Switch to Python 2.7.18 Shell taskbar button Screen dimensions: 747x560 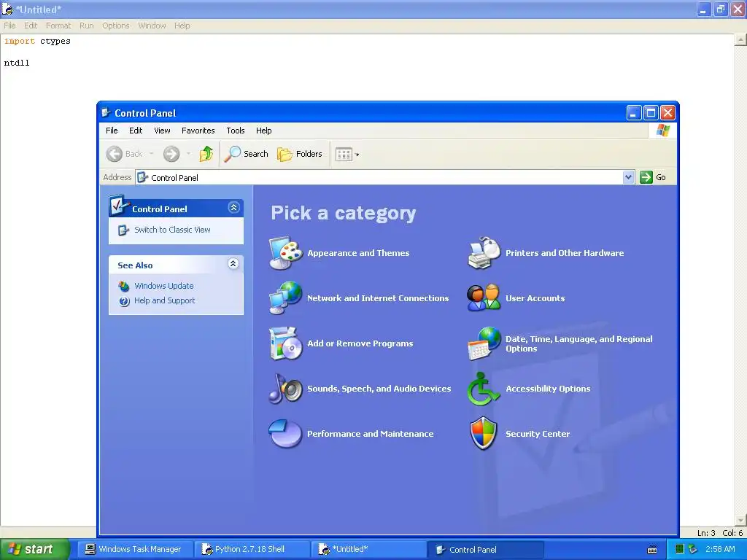coord(251,550)
